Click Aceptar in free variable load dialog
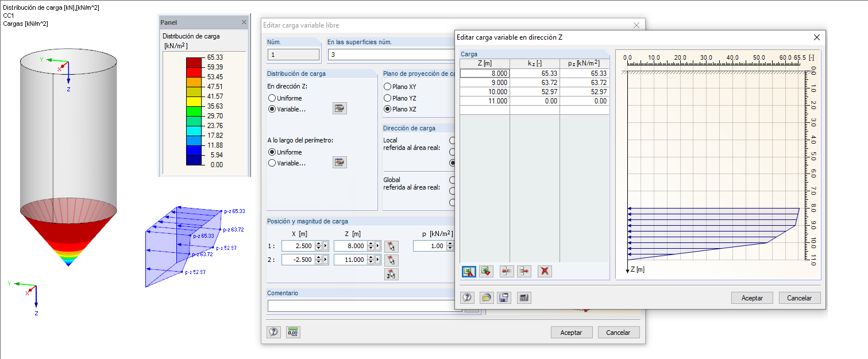 click(x=571, y=333)
